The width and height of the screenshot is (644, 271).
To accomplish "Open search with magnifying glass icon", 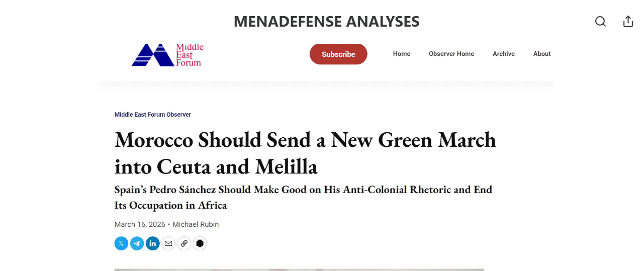I will click(600, 22).
